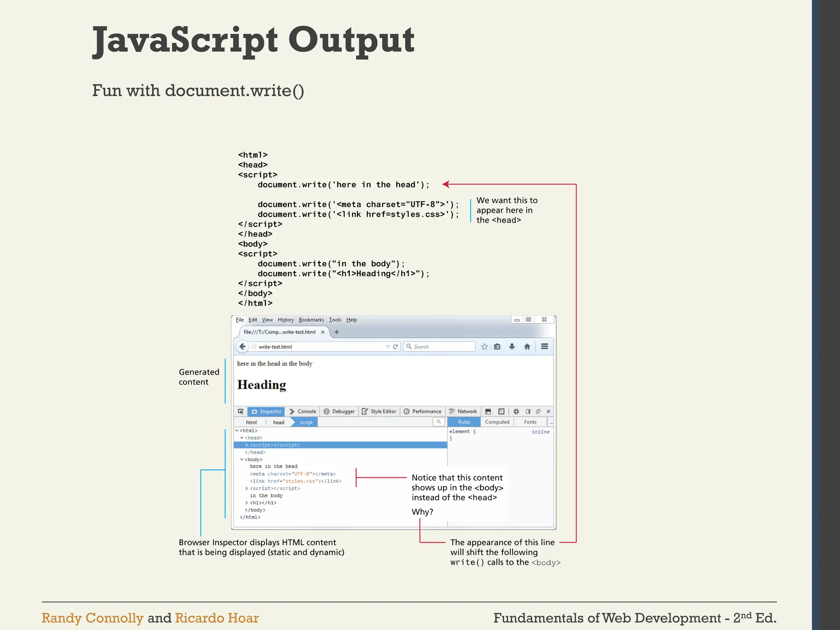The image size is (840, 630).
Task: Switch to the Inspector tab
Action: [266, 411]
